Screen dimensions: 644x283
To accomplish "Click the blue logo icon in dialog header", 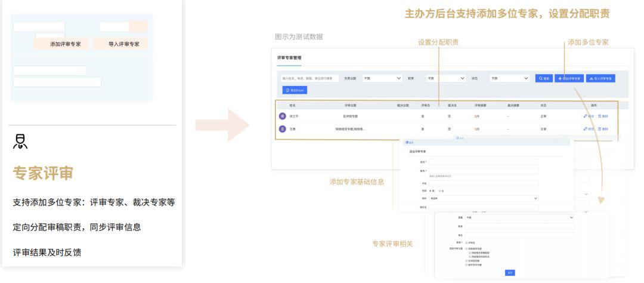I will pyautogui.click(x=407, y=142).
